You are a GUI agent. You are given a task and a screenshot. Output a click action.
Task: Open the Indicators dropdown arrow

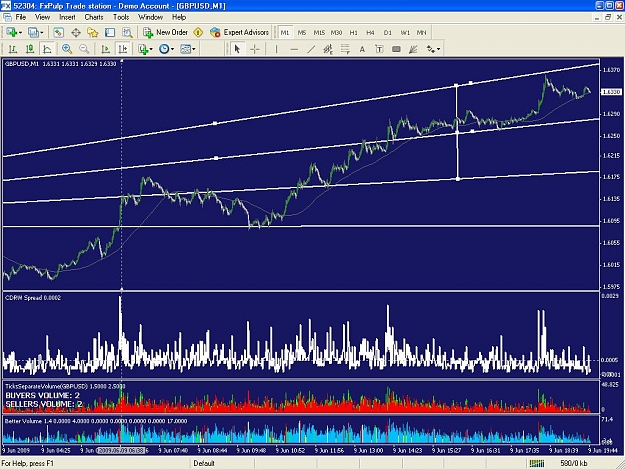(151, 49)
